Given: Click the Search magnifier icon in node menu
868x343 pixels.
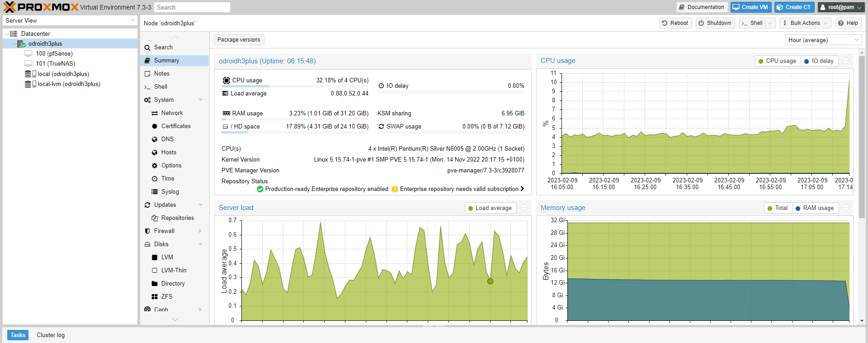Looking at the screenshot, I should [147, 48].
